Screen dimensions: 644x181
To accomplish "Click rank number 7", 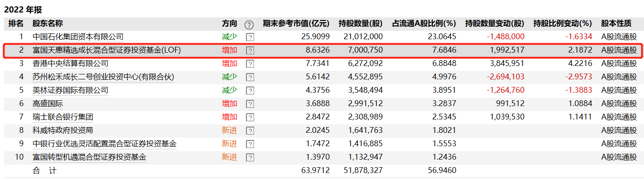I will pyautogui.click(x=21, y=117).
